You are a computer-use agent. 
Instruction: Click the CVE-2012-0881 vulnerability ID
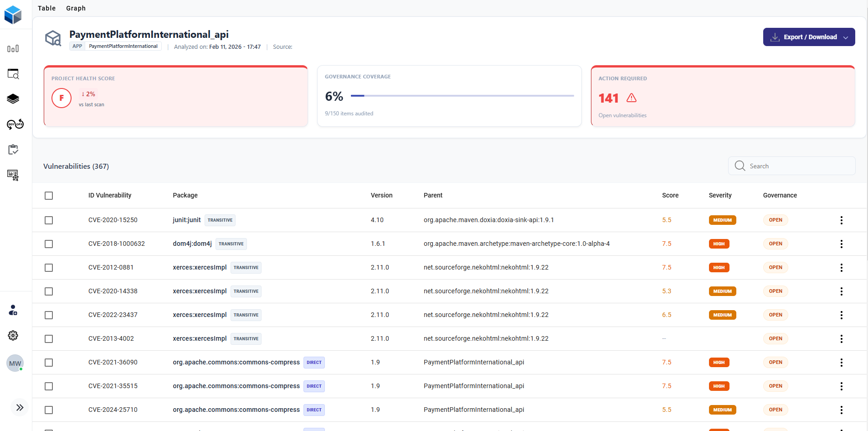[x=111, y=267]
